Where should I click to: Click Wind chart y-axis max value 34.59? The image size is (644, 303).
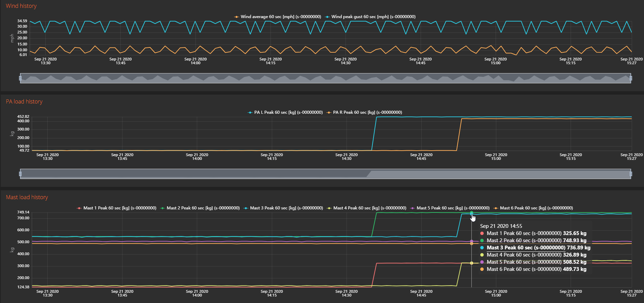(x=22, y=21)
